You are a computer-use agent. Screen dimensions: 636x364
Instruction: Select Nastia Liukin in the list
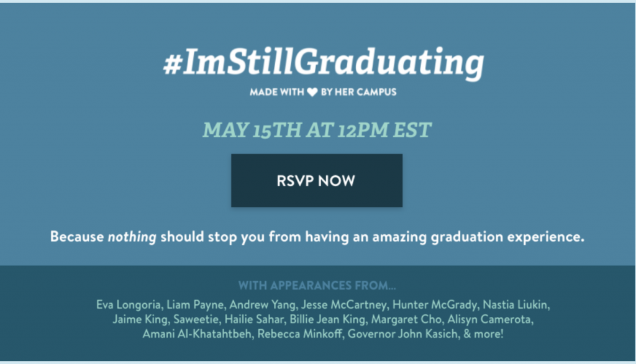pos(516,305)
